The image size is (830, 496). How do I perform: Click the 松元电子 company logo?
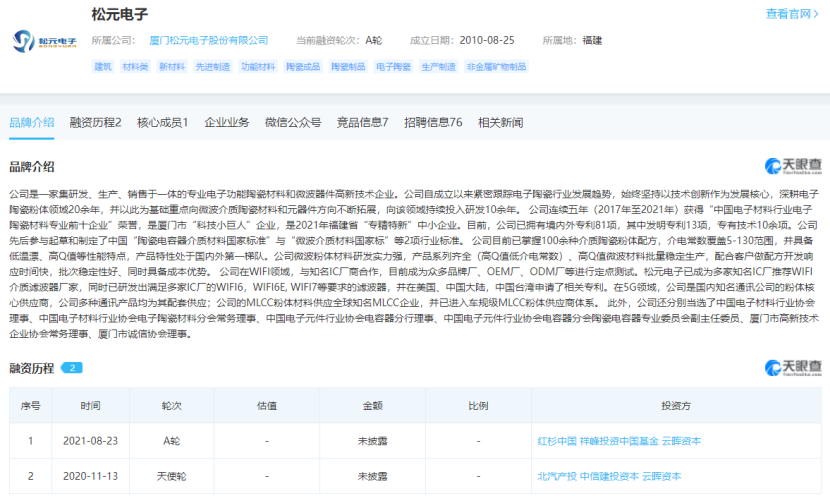pyautogui.click(x=44, y=41)
